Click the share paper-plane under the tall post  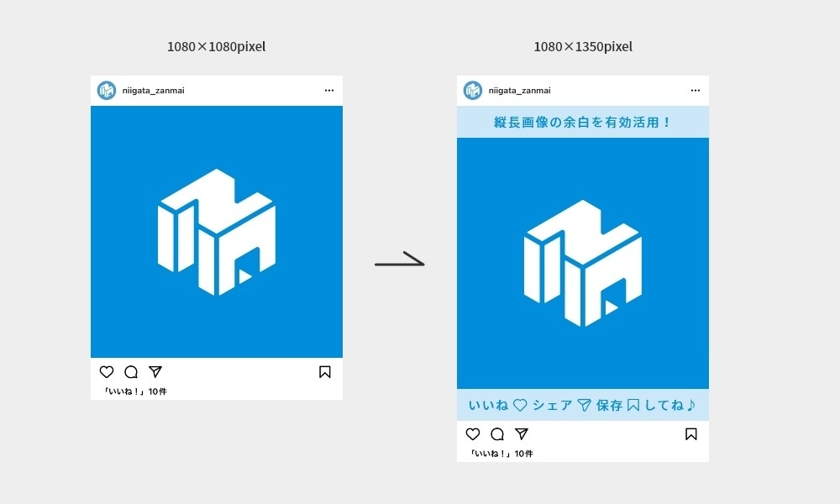coord(522,434)
